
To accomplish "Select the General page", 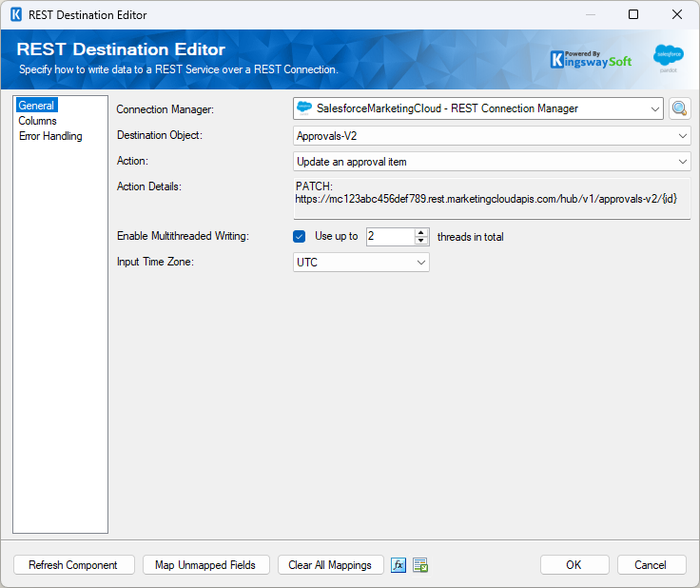I will pyautogui.click(x=36, y=106).
